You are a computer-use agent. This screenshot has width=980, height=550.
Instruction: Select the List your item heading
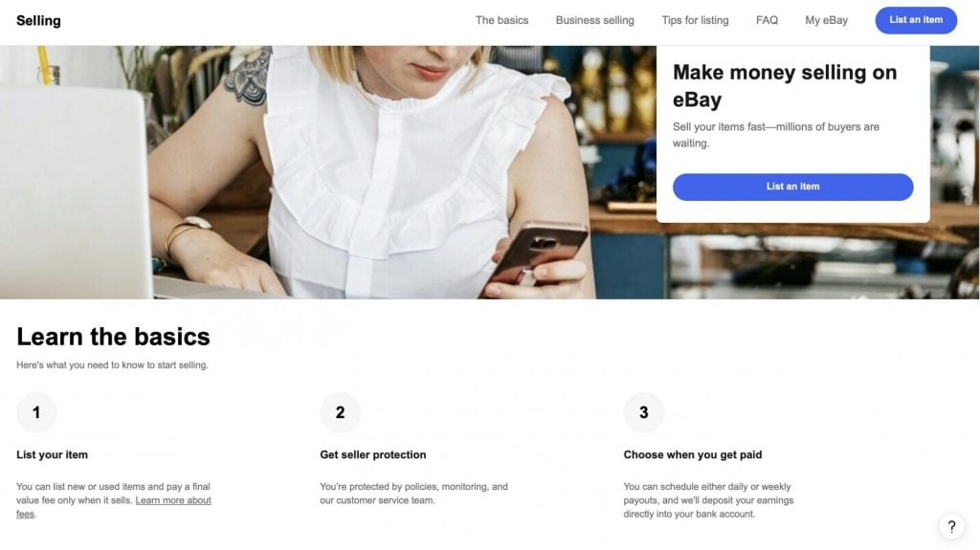(52, 454)
